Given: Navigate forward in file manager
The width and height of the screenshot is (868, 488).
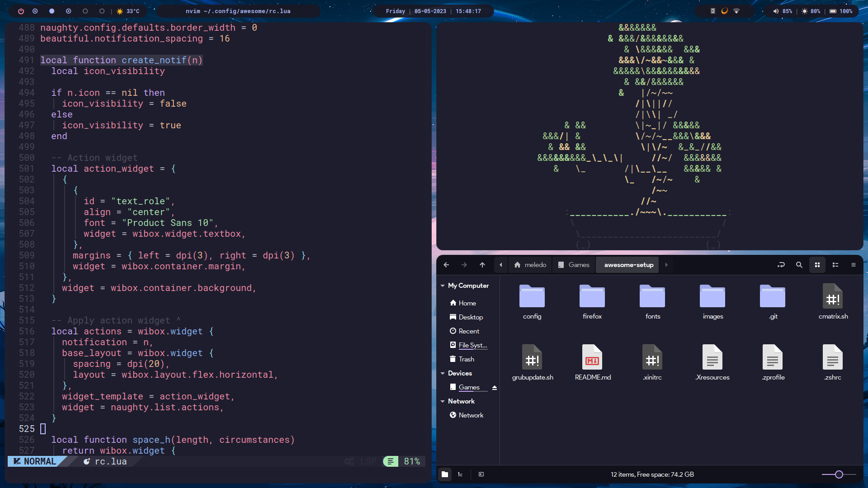Looking at the screenshot, I should [x=463, y=264].
